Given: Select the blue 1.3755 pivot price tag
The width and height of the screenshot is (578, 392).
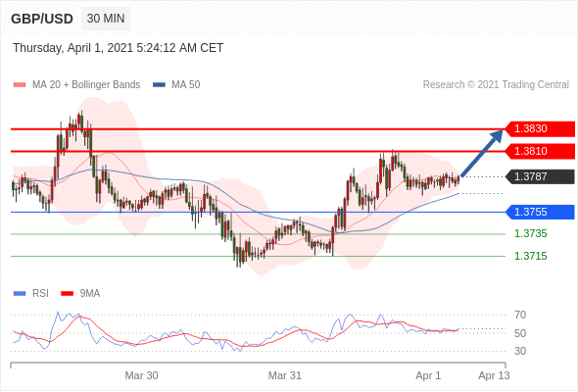Looking at the screenshot, I should tap(539, 212).
